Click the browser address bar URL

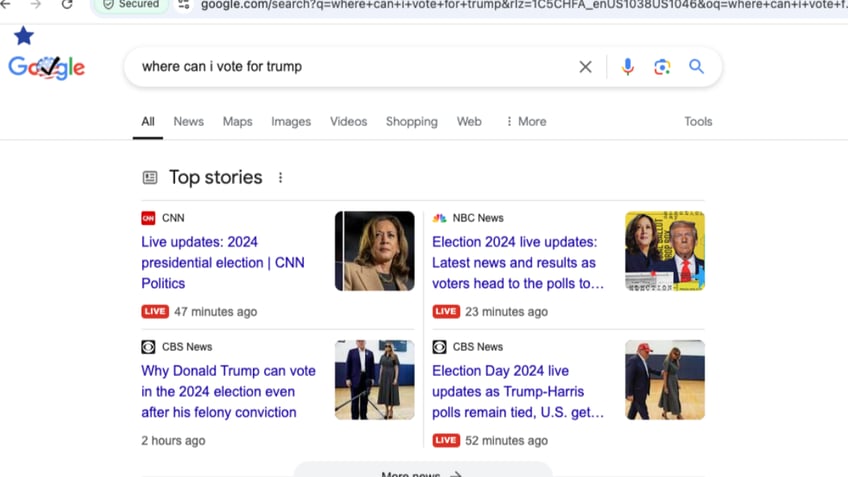[x=524, y=5]
